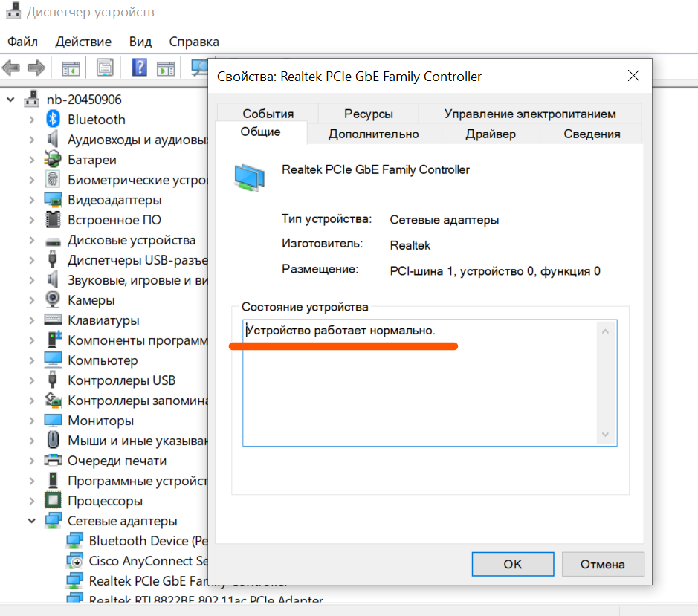Select the Bluetooth Device network adapter row
The image size is (698, 616).
138,540
